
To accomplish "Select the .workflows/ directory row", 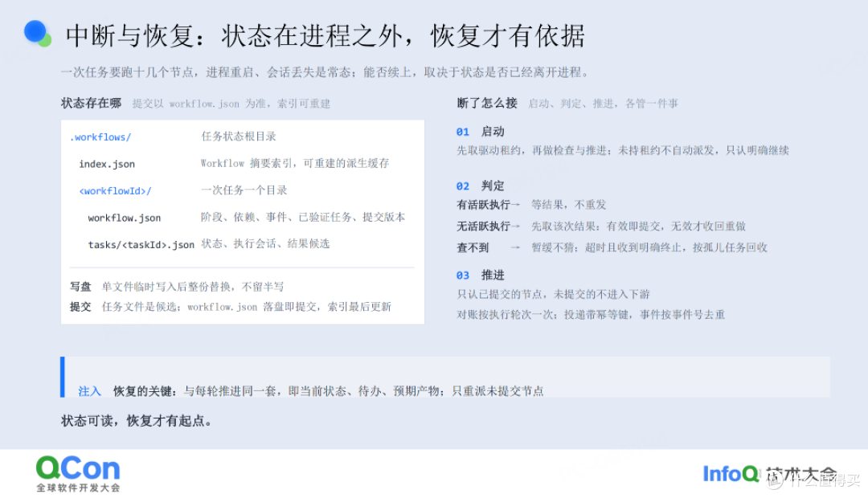I will 243,137.
